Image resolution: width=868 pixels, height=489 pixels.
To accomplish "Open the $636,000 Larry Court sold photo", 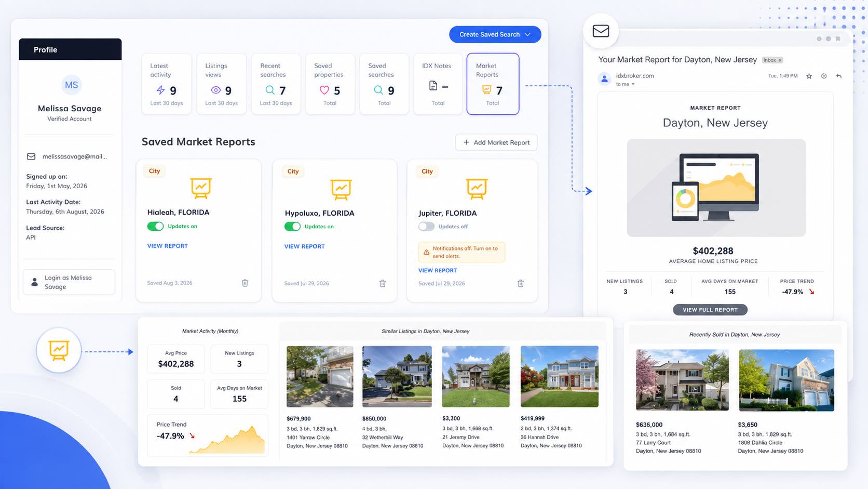I will click(x=682, y=380).
